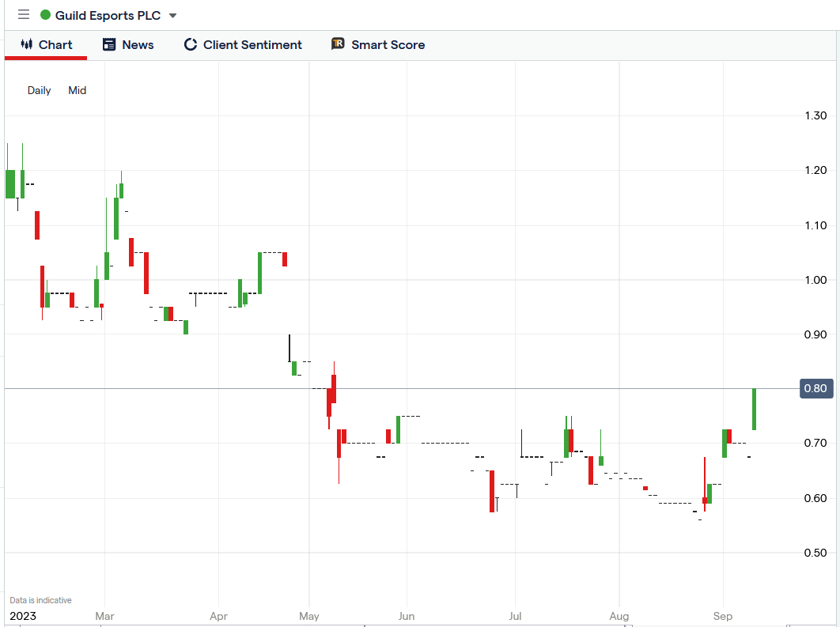Click the News newspaper icon
The image size is (840, 627).
(108, 44)
